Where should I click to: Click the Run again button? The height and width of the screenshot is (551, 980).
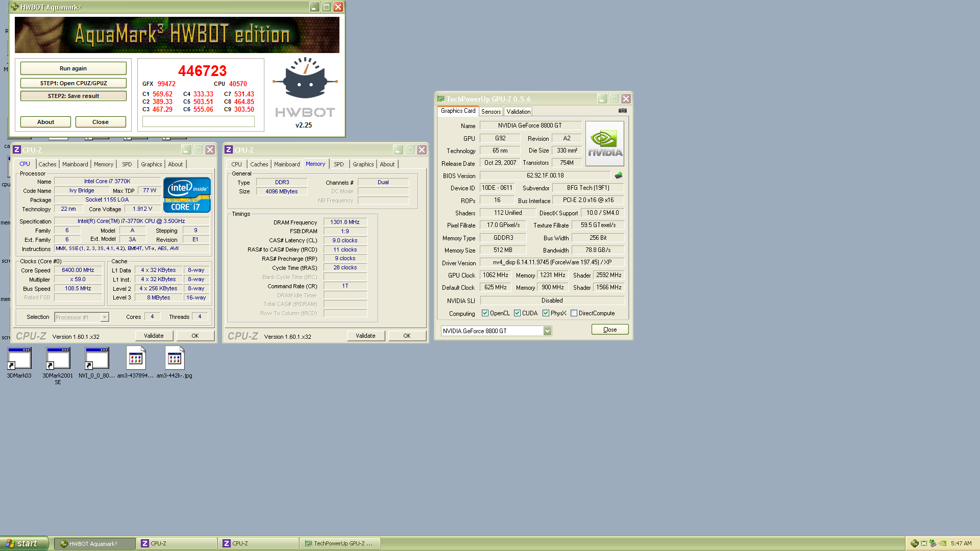coord(73,68)
